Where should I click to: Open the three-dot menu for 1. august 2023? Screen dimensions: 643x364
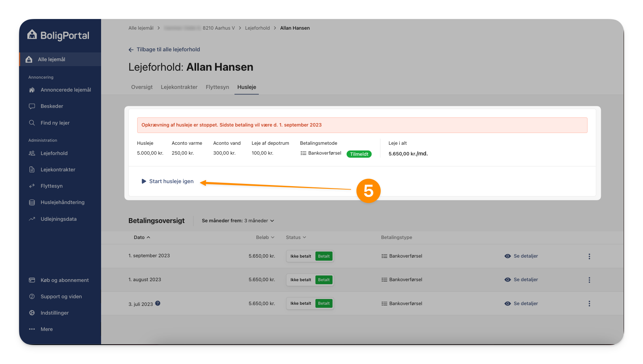589,280
